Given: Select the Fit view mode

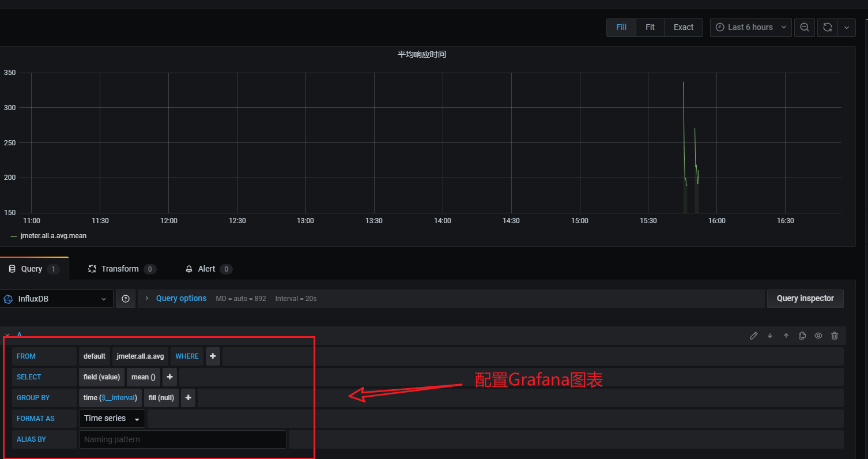Looking at the screenshot, I should pyautogui.click(x=650, y=27).
